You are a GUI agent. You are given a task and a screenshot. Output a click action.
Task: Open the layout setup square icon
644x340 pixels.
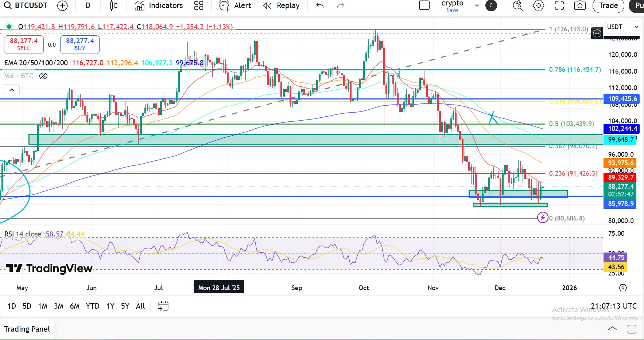pyautogui.click(x=424, y=5)
